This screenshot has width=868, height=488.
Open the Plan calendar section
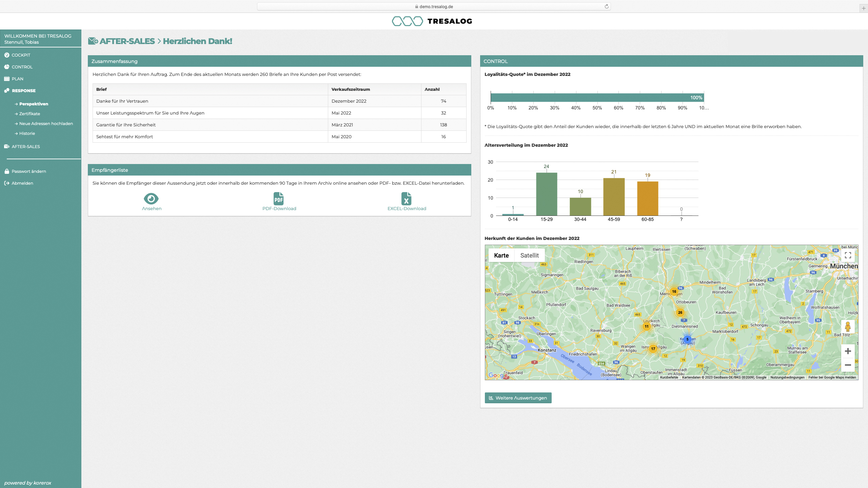click(x=17, y=79)
